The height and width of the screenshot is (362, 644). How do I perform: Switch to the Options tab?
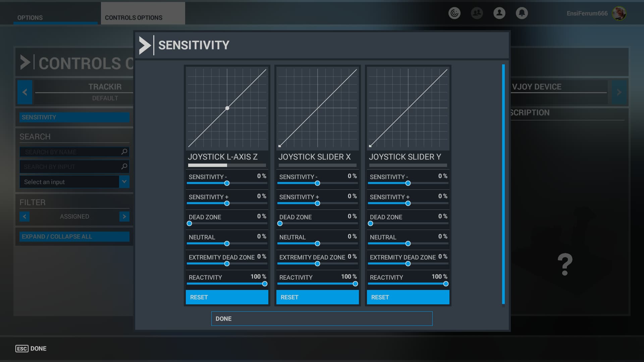pos(30,17)
